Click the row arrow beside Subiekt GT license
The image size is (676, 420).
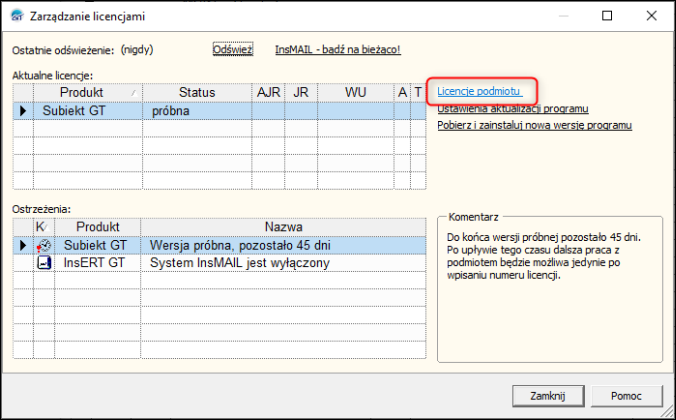(23, 111)
